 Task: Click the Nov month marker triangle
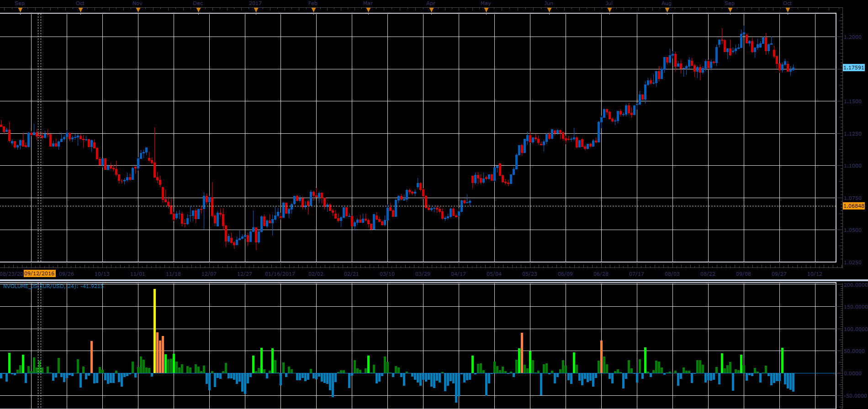pyautogui.click(x=138, y=10)
